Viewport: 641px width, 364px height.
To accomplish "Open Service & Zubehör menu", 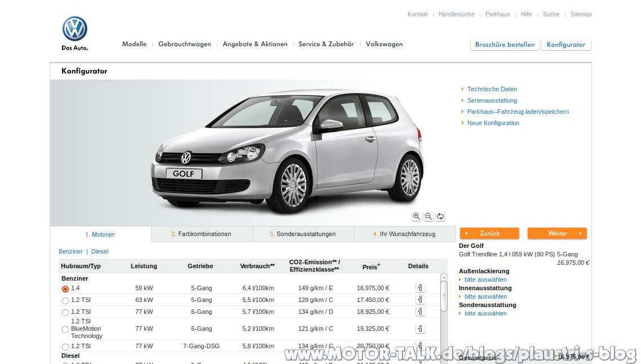I will coord(326,44).
